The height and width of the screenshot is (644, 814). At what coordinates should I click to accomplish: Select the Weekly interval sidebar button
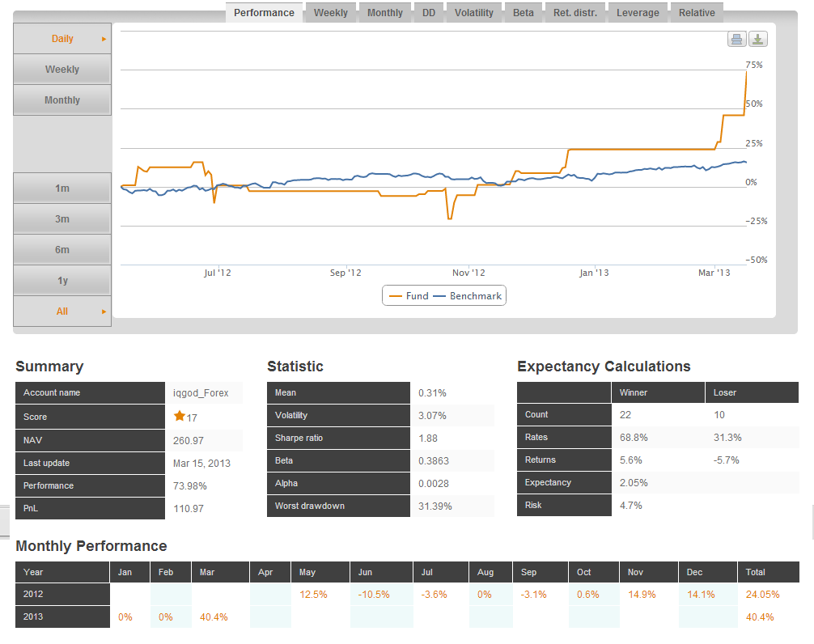pyautogui.click(x=62, y=70)
